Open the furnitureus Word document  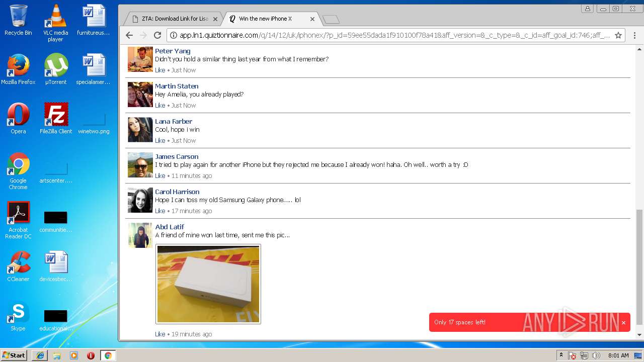[x=94, y=20]
